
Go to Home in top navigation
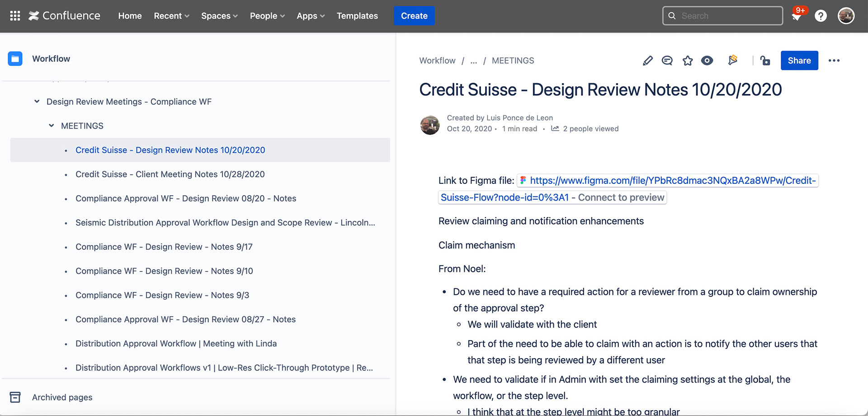tap(130, 16)
